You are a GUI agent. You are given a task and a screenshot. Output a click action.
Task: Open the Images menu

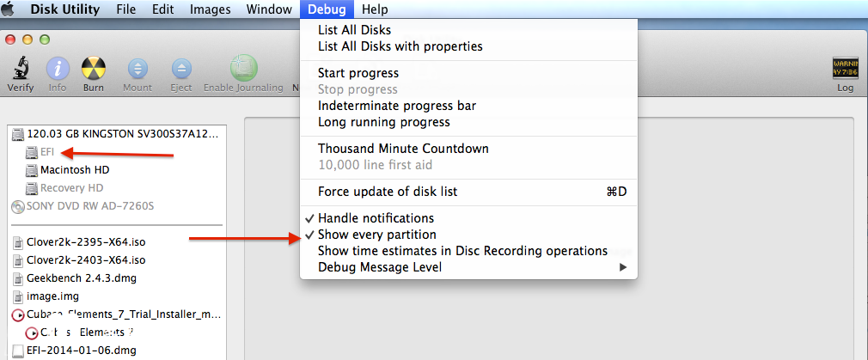coord(210,9)
